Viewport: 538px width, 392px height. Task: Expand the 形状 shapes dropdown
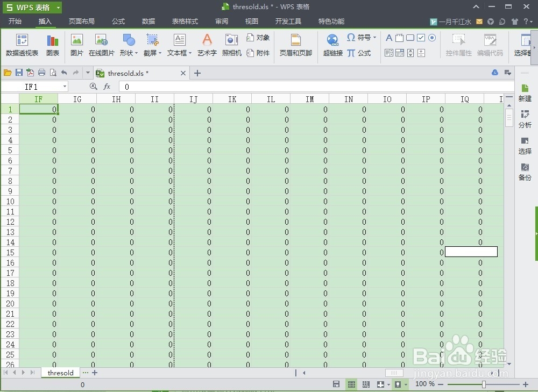[x=136, y=53]
